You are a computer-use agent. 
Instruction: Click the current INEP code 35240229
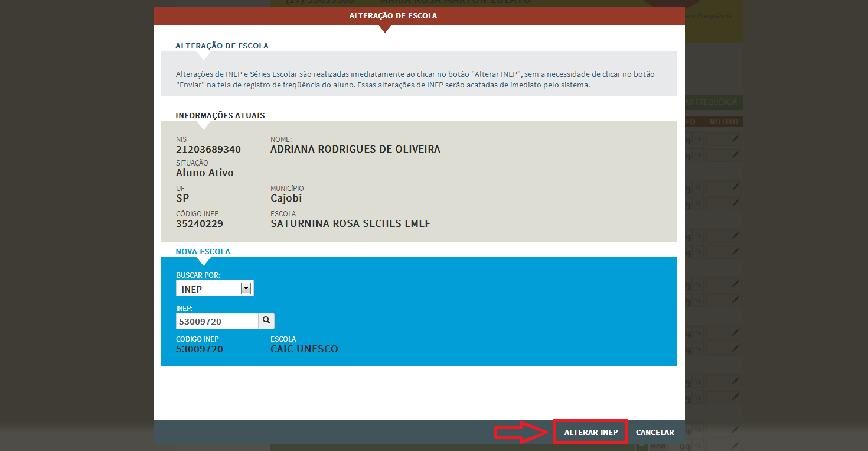coord(200,224)
